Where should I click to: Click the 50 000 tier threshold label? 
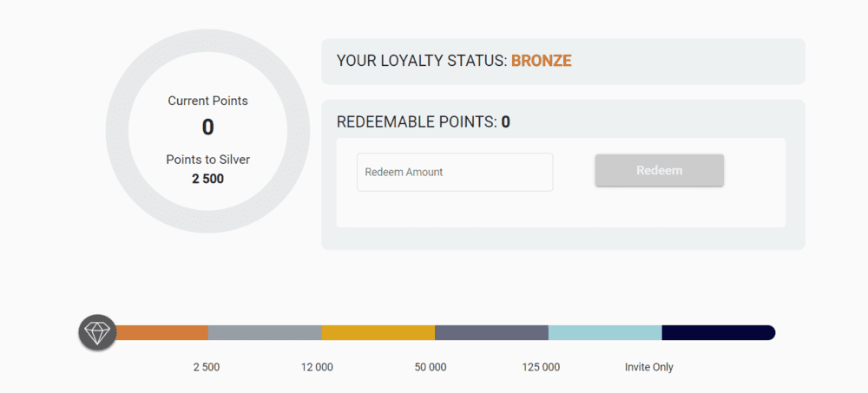(431, 367)
